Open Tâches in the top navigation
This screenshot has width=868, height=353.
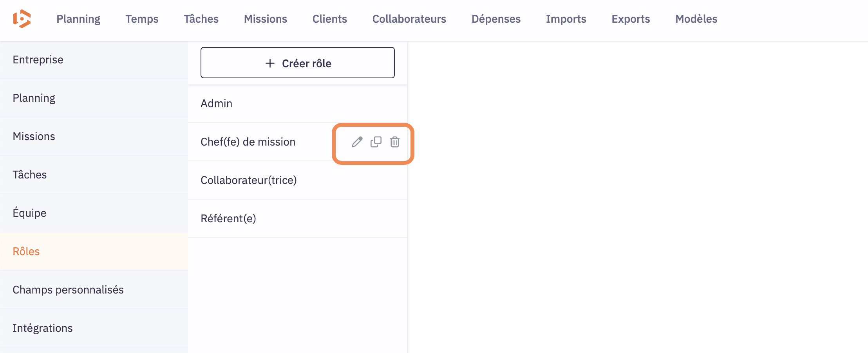pos(201,19)
